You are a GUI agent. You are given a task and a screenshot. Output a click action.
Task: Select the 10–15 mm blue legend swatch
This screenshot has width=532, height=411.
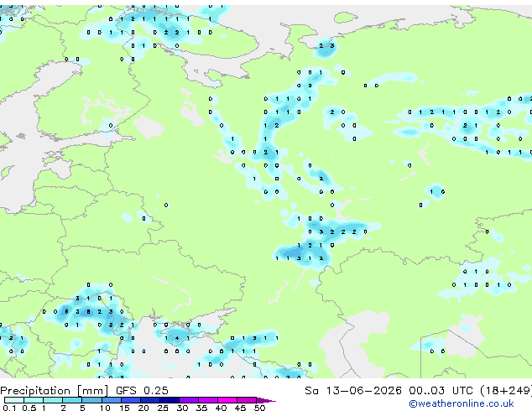tap(111, 400)
